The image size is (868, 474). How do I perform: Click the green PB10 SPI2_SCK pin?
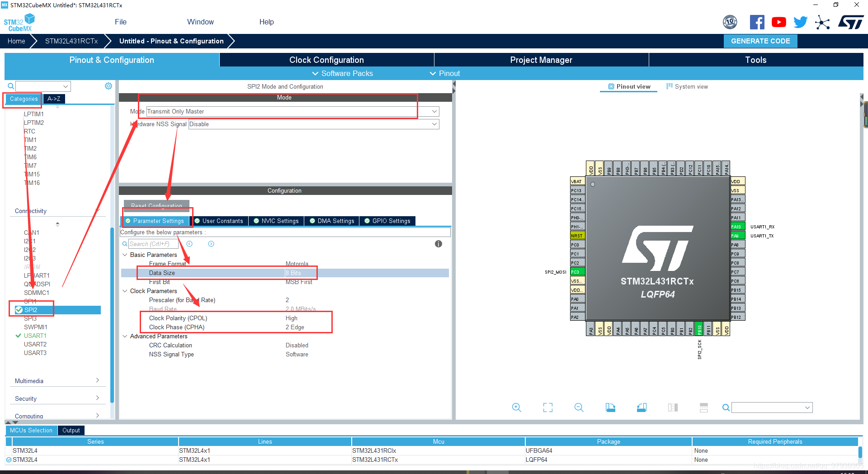[x=699, y=329]
